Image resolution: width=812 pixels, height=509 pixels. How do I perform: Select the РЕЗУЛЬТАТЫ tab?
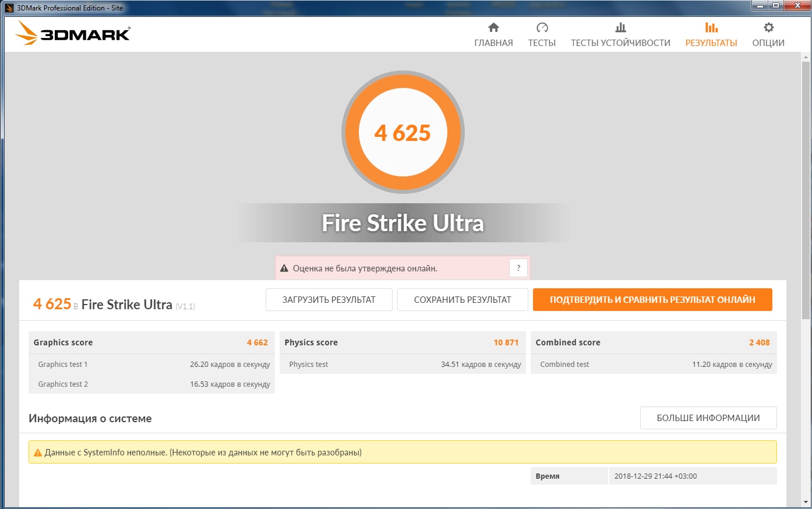pos(711,43)
